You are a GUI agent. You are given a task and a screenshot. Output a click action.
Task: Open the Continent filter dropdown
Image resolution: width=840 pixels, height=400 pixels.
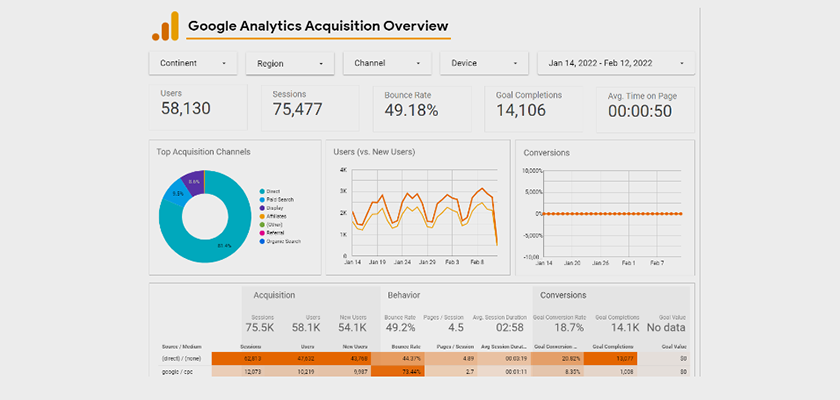point(193,63)
